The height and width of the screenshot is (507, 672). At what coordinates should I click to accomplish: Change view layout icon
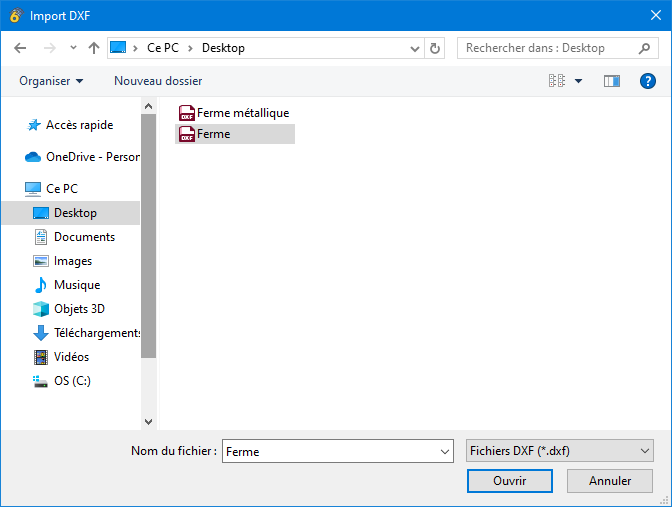[x=557, y=81]
